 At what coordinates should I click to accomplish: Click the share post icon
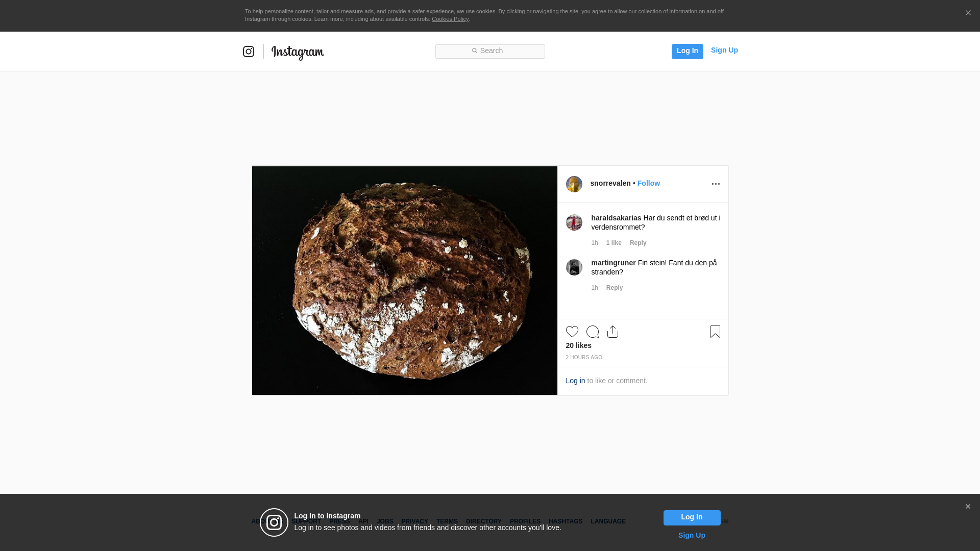coord(613,332)
